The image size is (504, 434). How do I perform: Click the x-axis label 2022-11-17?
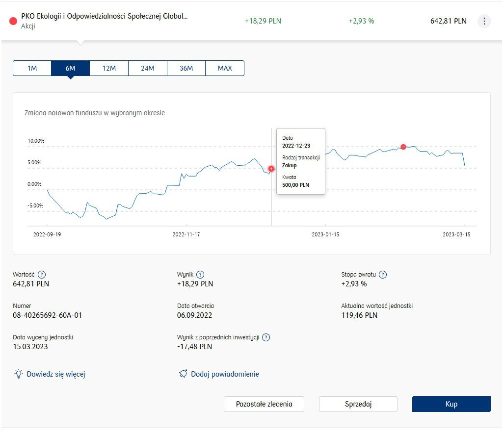pos(186,234)
